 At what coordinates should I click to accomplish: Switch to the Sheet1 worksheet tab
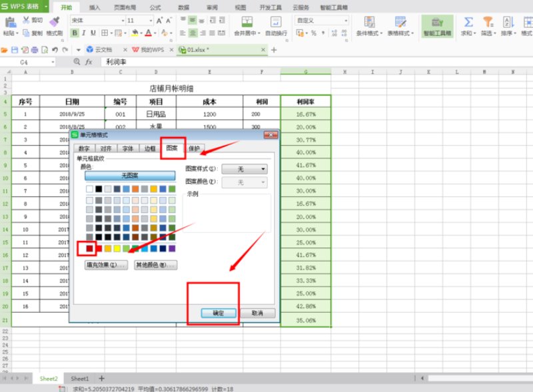point(81,378)
